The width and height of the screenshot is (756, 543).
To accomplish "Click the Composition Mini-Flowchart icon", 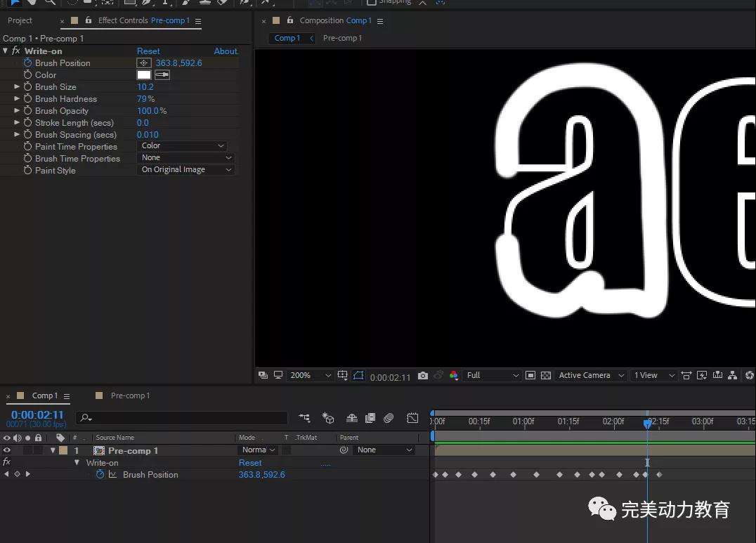I will point(304,418).
